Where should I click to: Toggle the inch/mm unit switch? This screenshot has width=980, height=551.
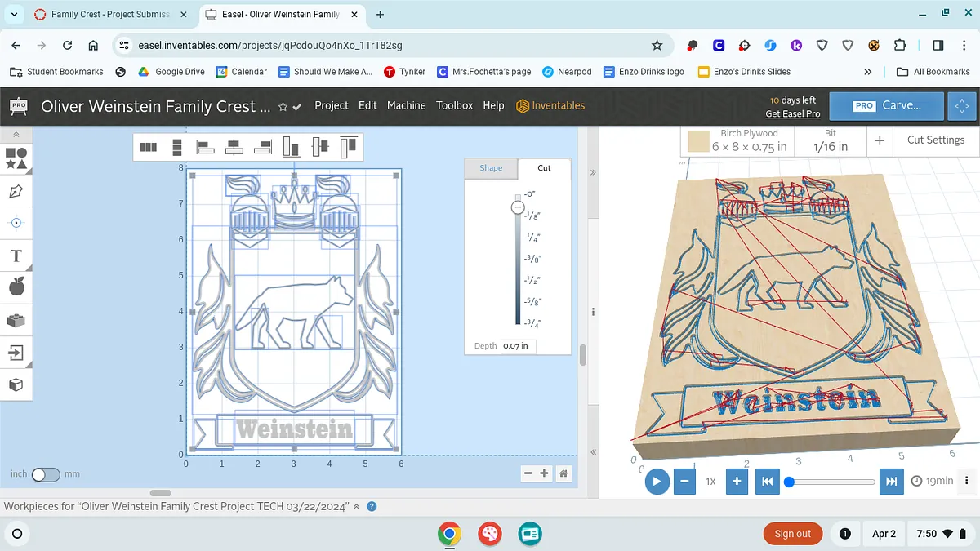[x=46, y=474]
